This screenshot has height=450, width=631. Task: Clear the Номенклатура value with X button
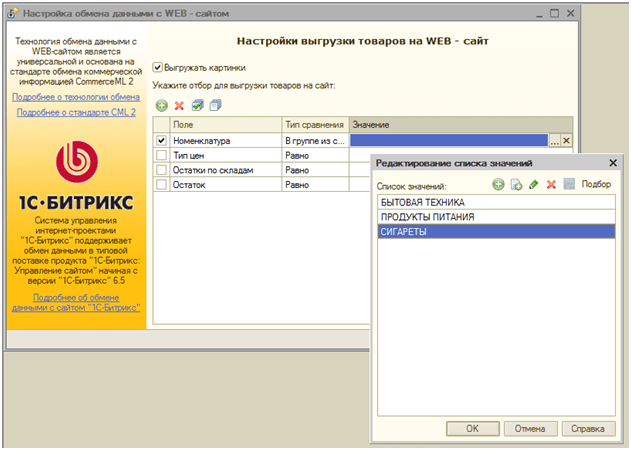pos(566,140)
